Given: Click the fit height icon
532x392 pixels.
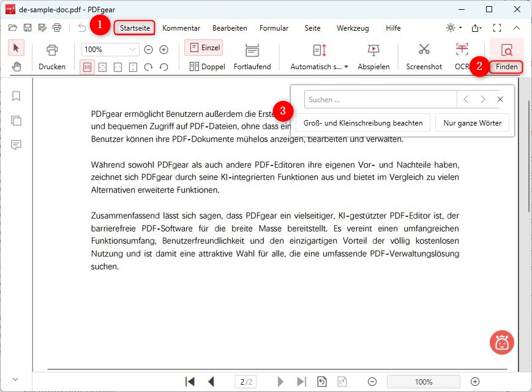Looking at the screenshot, I should pyautogui.click(x=133, y=67).
